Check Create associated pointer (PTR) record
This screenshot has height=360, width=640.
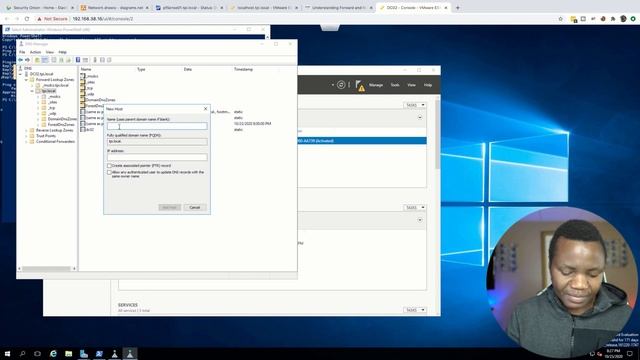coord(109,166)
